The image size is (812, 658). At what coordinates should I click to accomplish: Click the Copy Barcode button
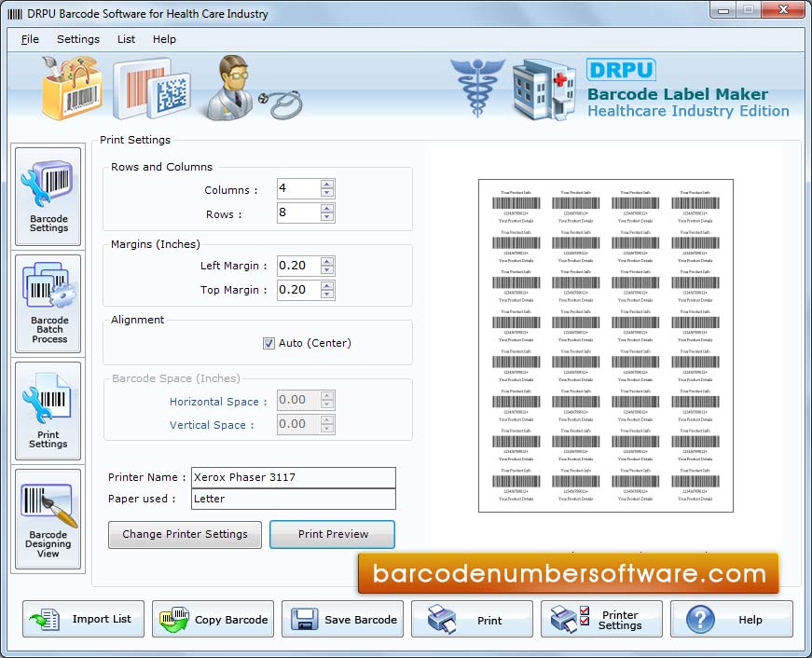pos(213,619)
